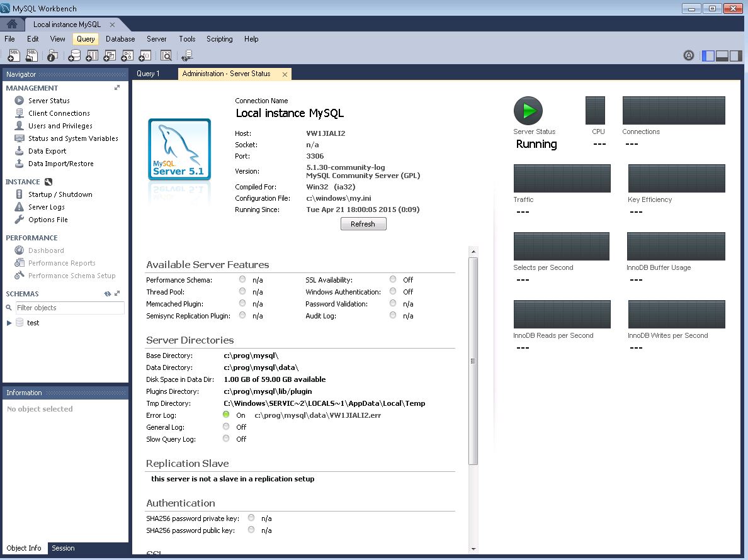Click the create new stored procedure icon
748x560 pixels.
tap(127, 56)
